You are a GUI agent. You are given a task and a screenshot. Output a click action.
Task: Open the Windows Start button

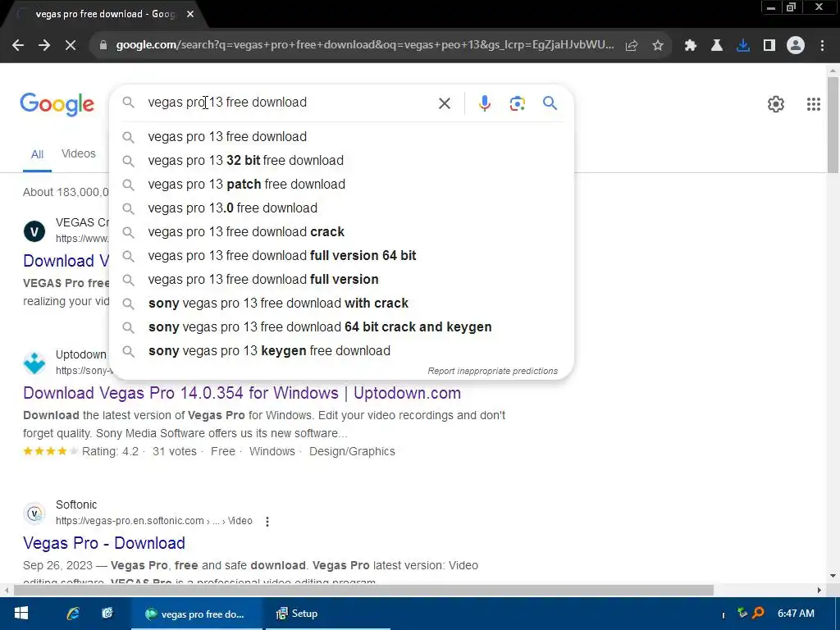tap(21, 614)
